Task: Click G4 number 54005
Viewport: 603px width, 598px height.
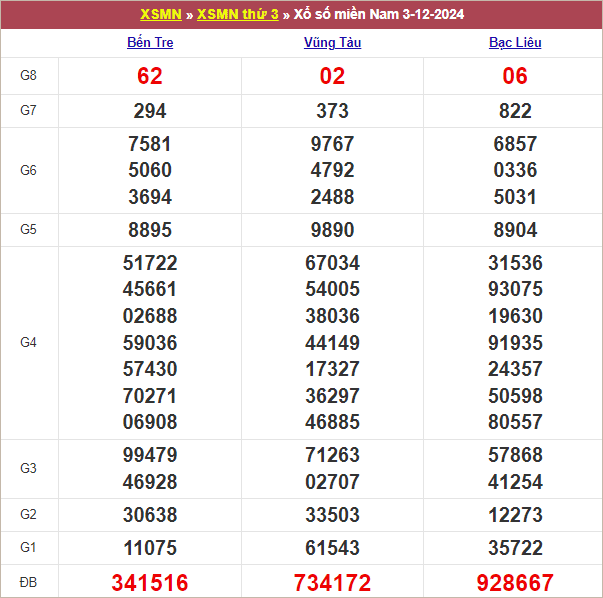Action: tap(332, 289)
